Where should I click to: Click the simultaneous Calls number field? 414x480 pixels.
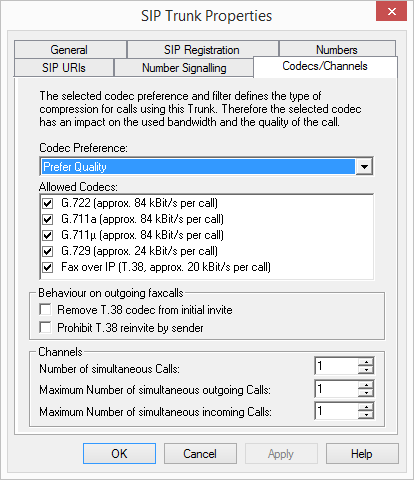pyautogui.click(x=337, y=366)
